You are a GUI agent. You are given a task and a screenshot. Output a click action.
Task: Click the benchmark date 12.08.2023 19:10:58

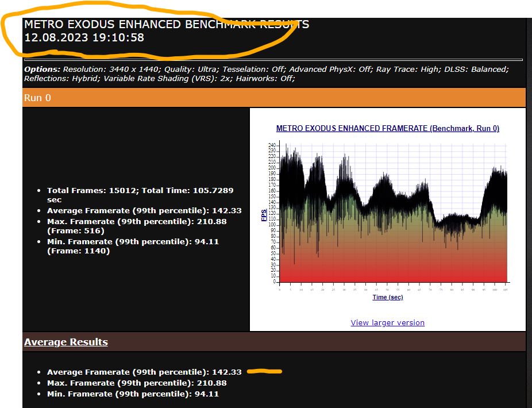tap(84, 37)
